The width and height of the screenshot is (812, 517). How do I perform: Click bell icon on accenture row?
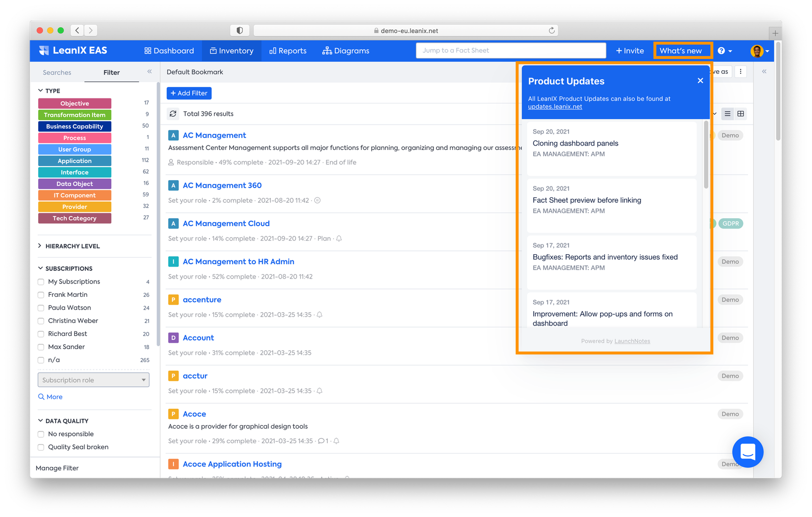[320, 315]
